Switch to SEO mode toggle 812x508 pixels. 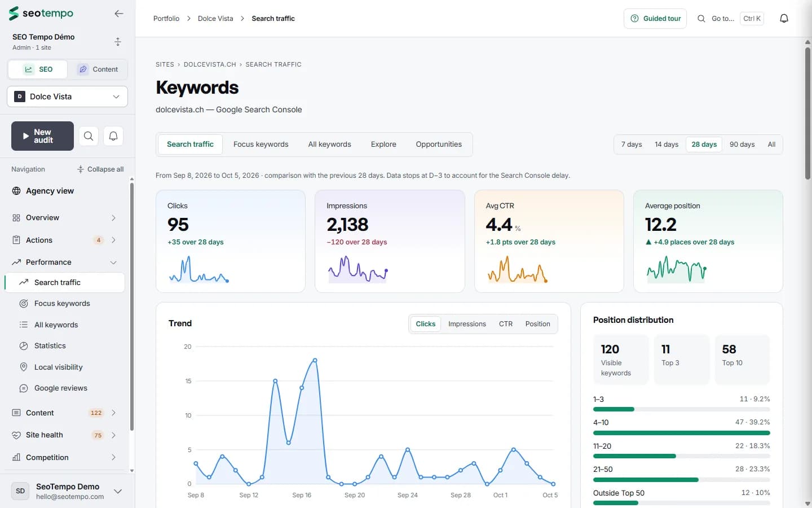click(38, 69)
